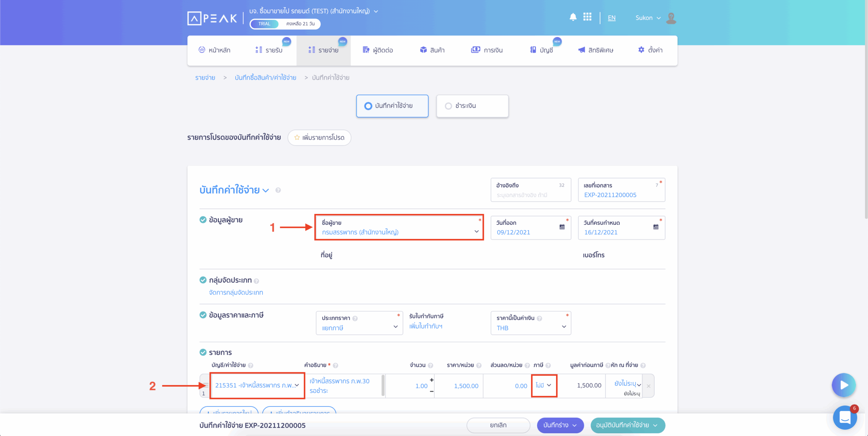Click add tax invoice link

[426, 326]
